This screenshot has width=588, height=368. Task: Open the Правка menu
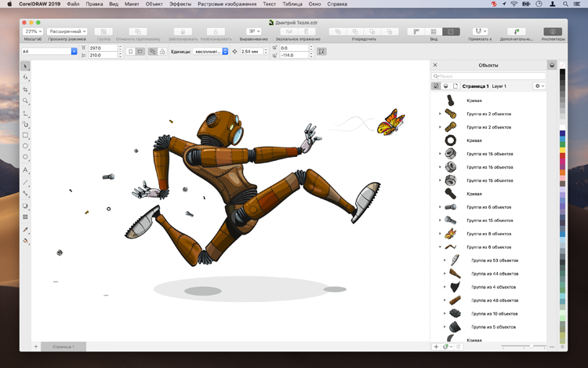point(94,4)
